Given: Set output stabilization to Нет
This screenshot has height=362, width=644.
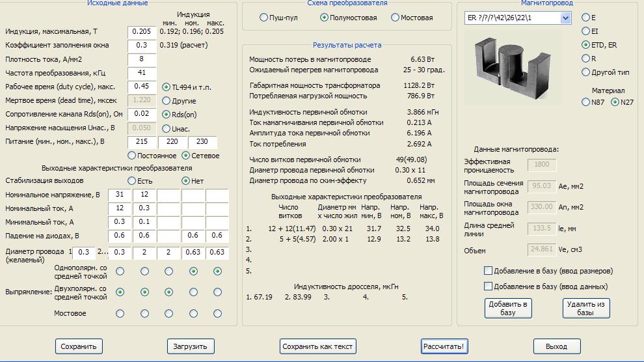Looking at the screenshot, I should point(185,180).
